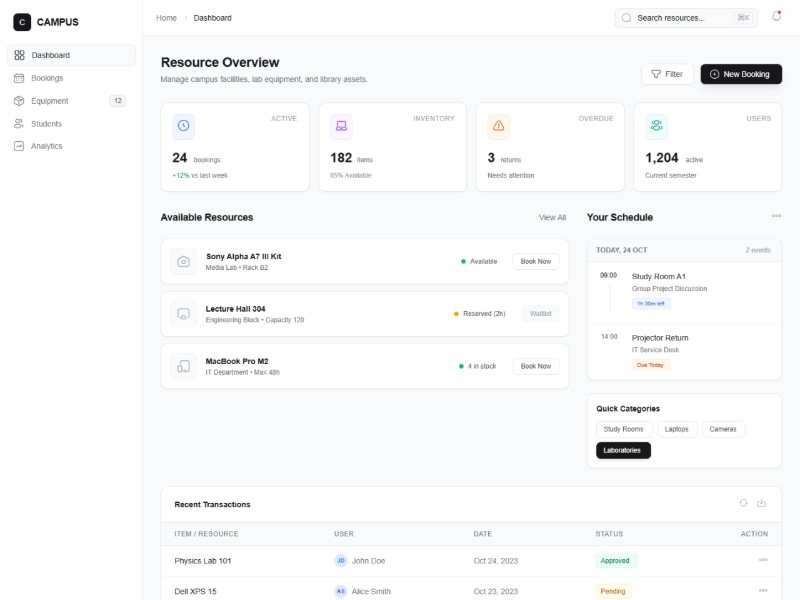800x600 pixels.
Task: Click the download icon in Recent Transactions
Action: tap(762, 503)
